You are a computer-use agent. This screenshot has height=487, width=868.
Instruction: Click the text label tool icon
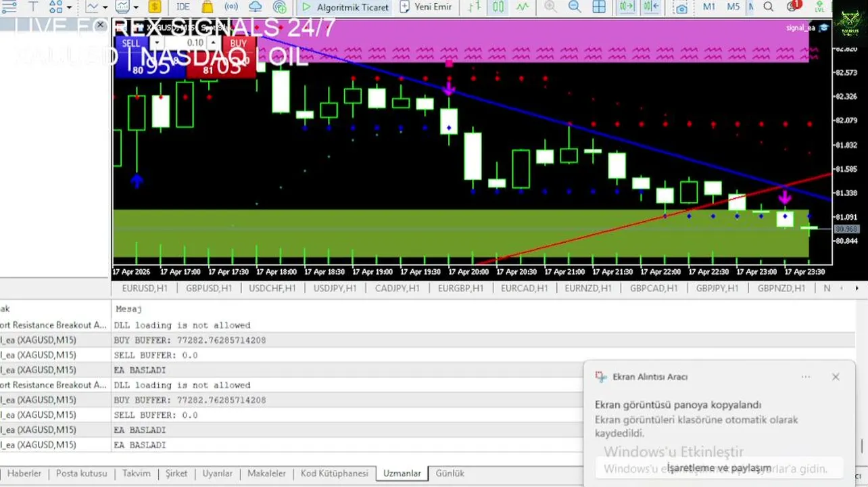tap(32, 7)
